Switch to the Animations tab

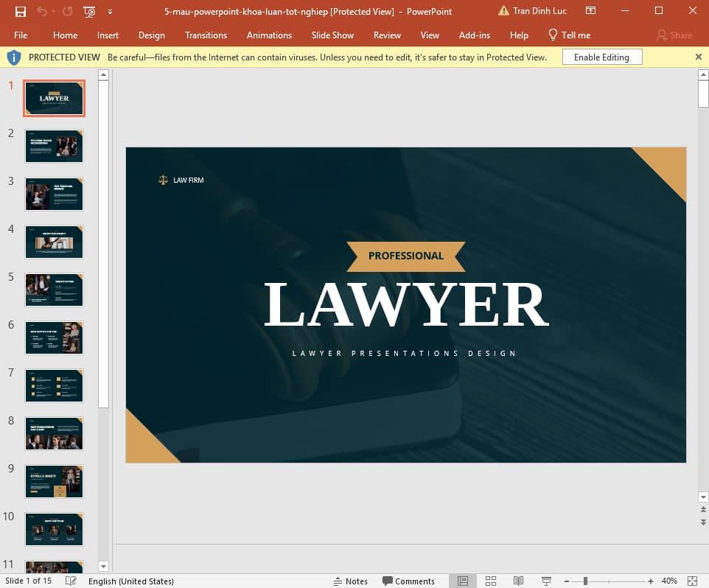269,35
